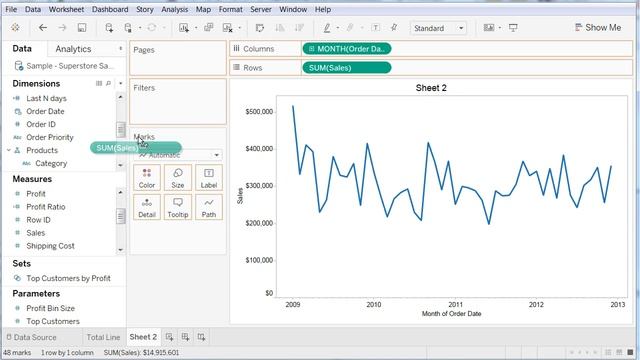The width and height of the screenshot is (640, 360).
Task: Go to the Data Source tab
Action: click(31, 337)
